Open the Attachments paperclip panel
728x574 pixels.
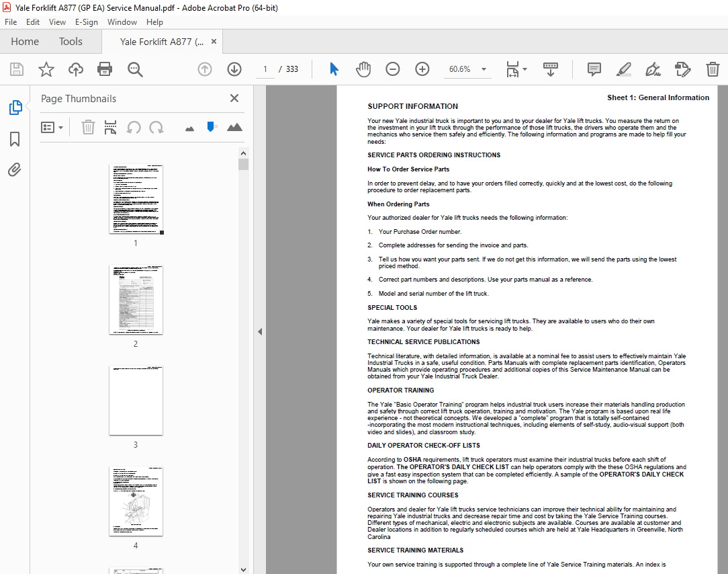tap(14, 169)
